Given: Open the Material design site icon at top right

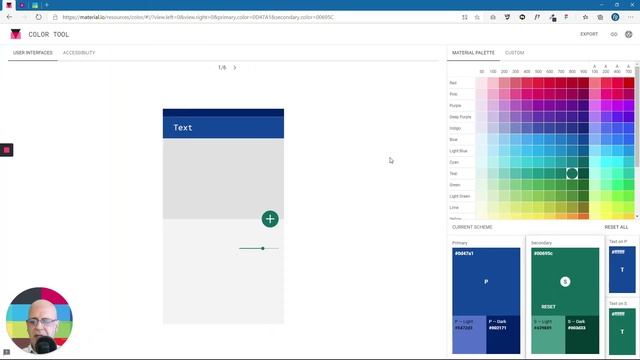Looking at the screenshot, I should 629,34.
